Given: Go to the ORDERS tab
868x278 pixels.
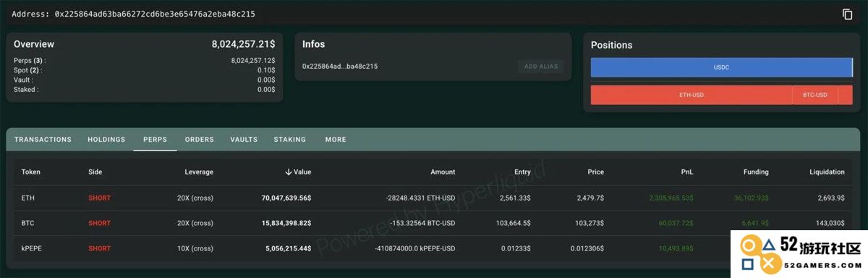Looking at the screenshot, I should (x=200, y=140).
